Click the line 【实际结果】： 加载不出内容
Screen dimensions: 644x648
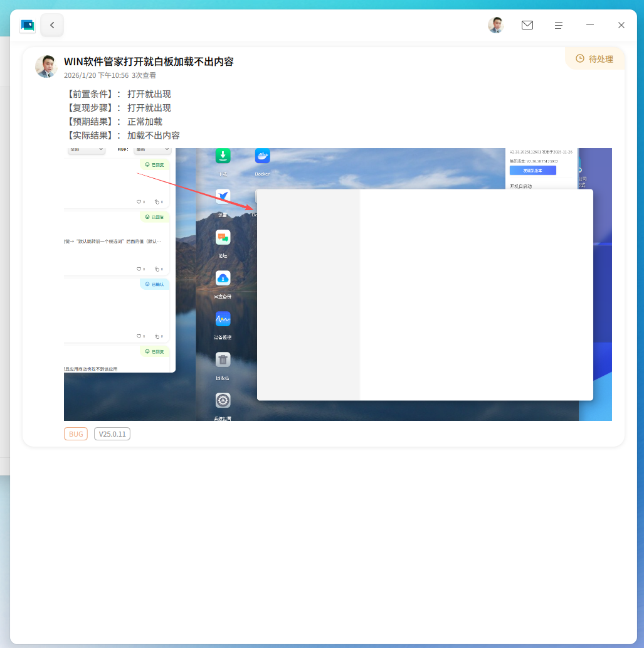122,135
